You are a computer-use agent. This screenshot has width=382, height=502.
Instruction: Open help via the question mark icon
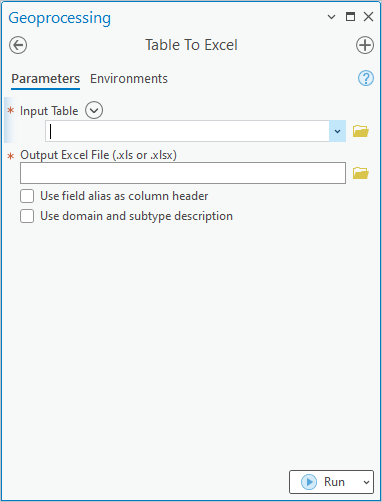coord(366,78)
